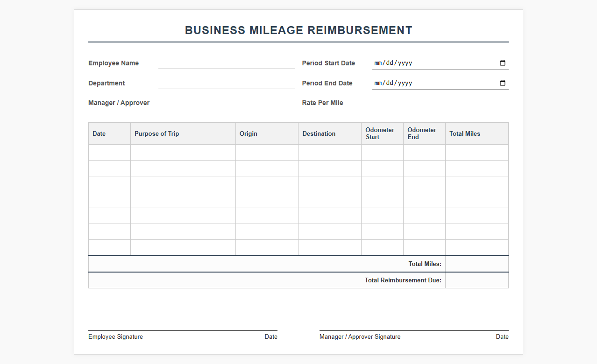Click the Rate Per Mile input field
The width and height of the screenshot is (597, 364).
point(440,103)
